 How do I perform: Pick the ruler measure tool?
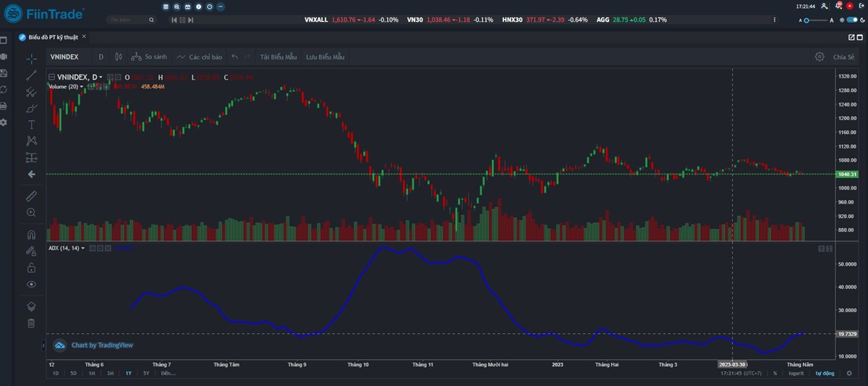31,196
